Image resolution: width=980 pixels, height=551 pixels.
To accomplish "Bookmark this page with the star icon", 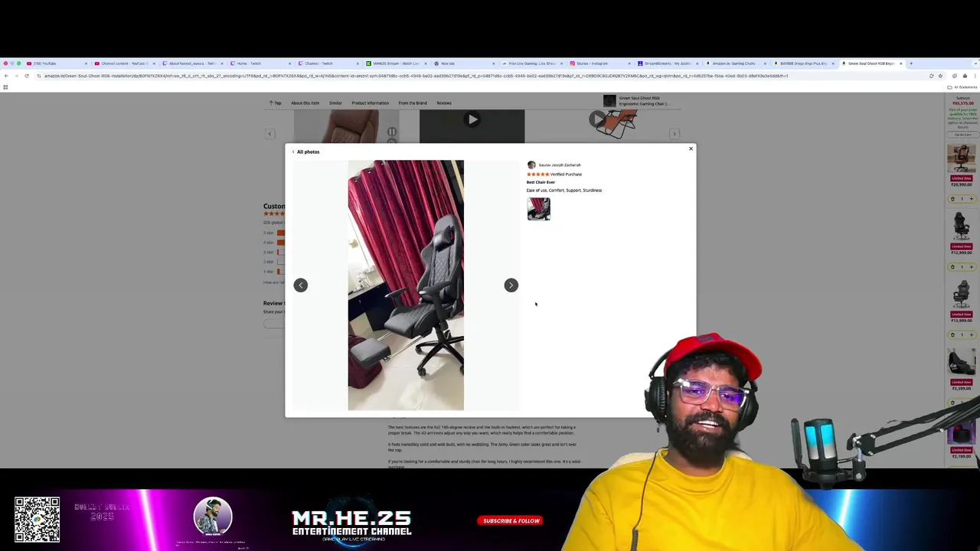I will pos(940,76).
